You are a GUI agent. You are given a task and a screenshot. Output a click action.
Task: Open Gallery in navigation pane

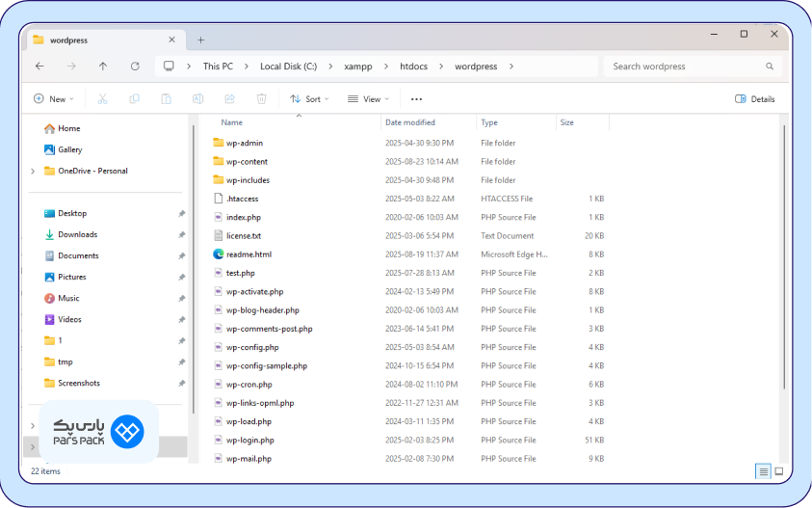[x=64, y=149]
